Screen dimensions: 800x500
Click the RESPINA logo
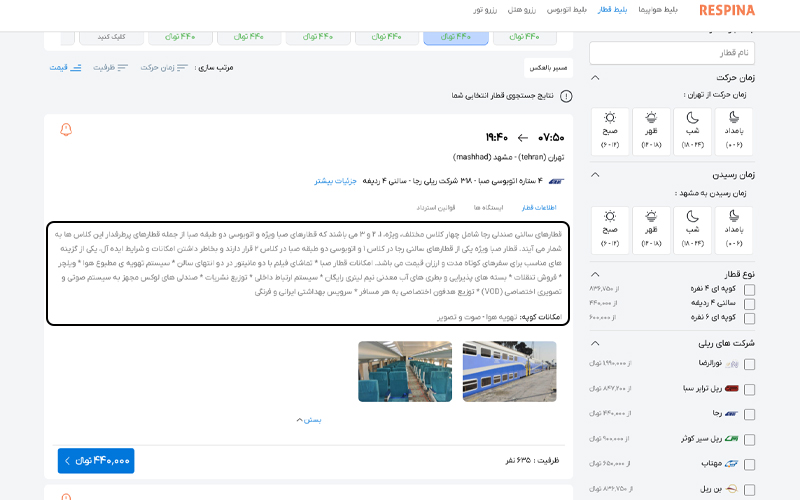[727, 10]
